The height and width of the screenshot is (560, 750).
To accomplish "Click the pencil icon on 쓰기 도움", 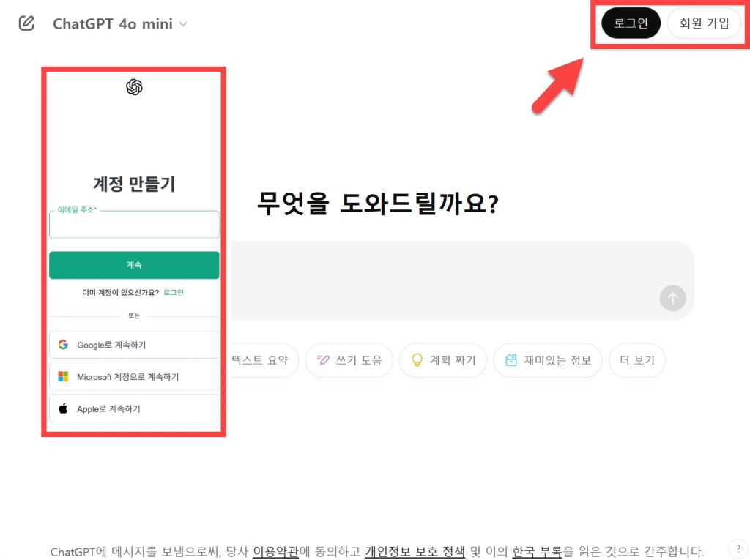I will click(323, 359).
